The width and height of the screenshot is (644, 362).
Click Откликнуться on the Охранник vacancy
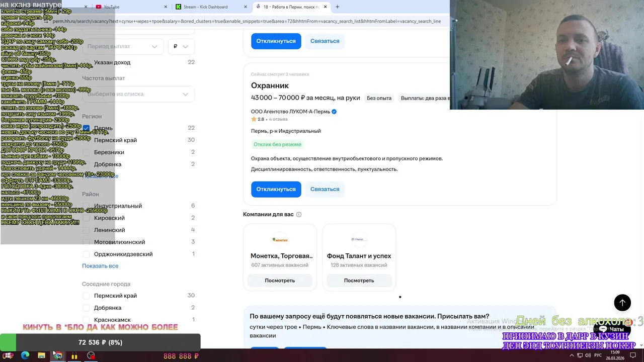click(x=276, y=190)
